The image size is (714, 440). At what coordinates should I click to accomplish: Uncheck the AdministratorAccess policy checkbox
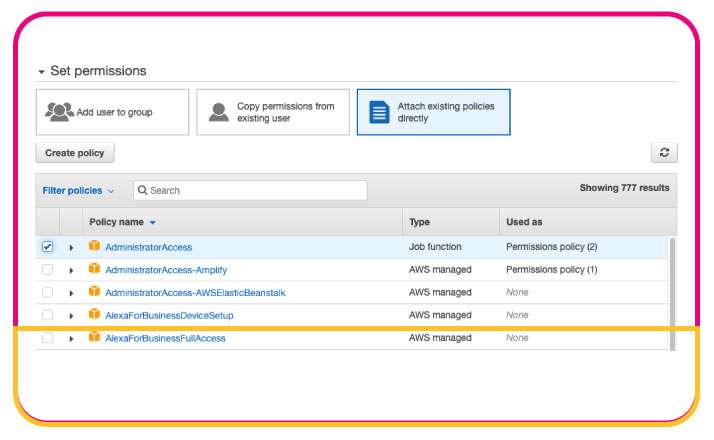point(47,247)
